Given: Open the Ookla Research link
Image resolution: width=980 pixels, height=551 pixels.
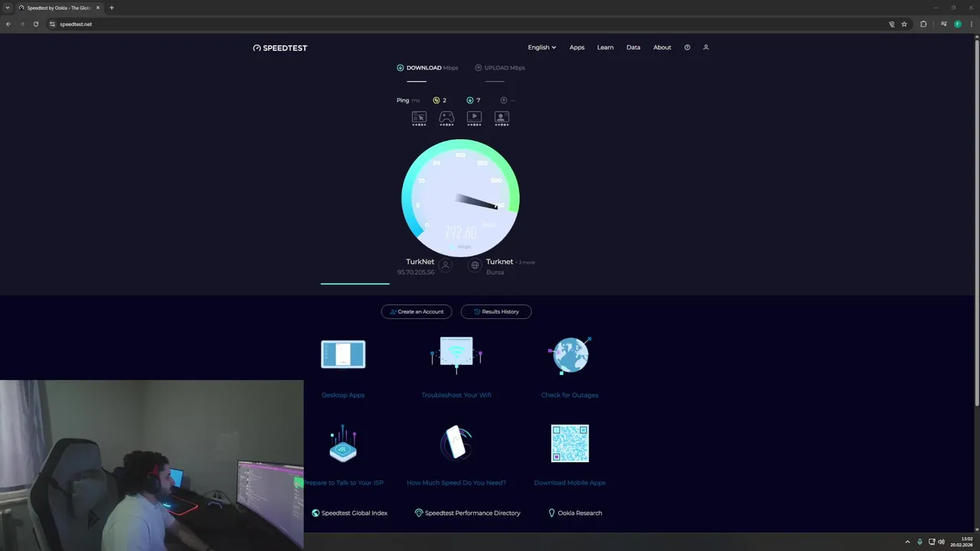Looking at the screenshot, I should 575,513.
